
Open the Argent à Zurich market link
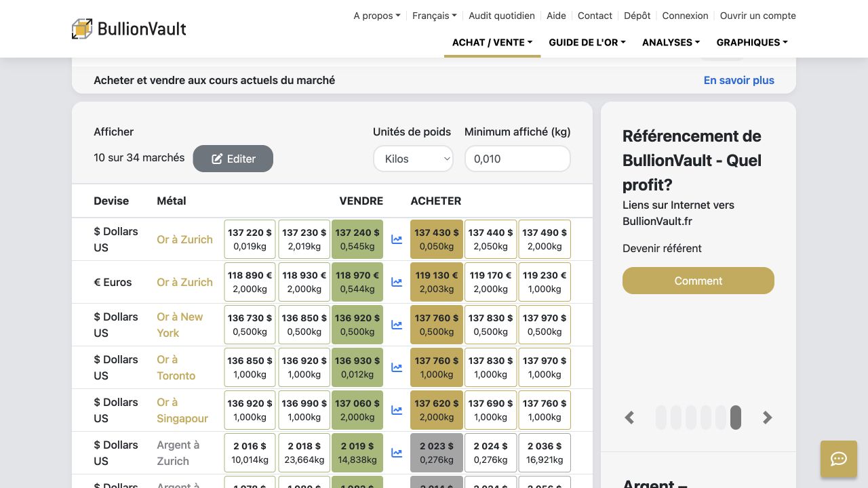pos(178,453)
